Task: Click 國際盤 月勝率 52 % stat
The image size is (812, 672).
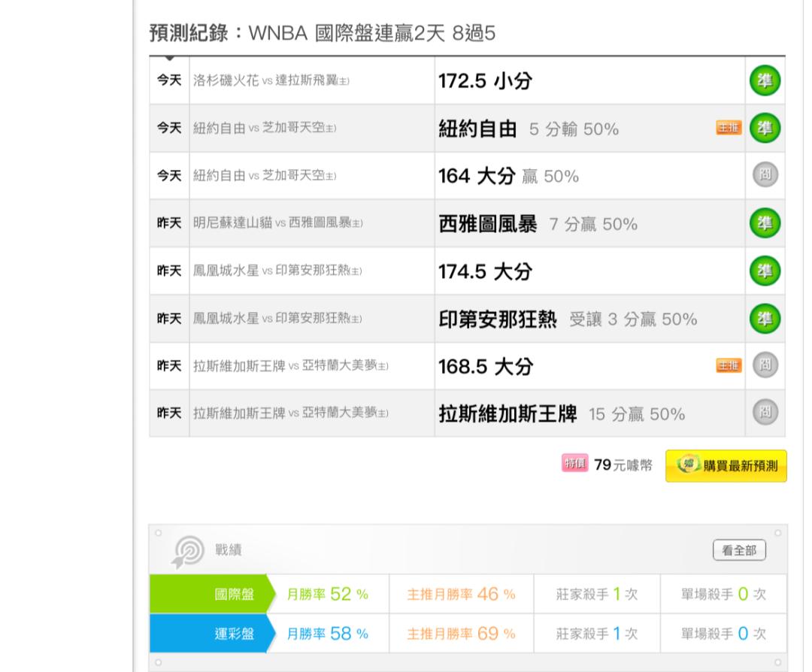Action: click(x=328, y=594)
